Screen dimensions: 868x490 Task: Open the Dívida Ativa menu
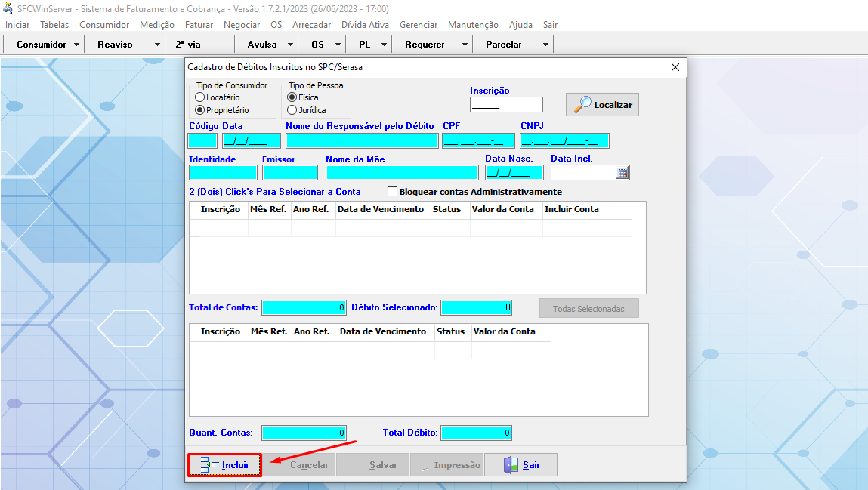click(x=366, y=25)
